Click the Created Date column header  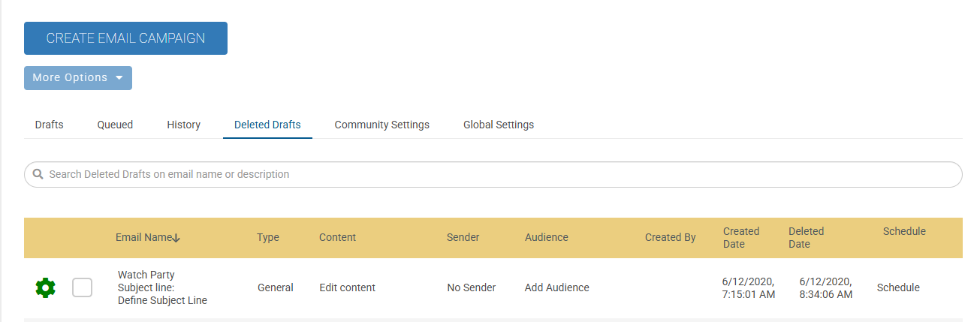pyautogui.click(x=741, y=237)
